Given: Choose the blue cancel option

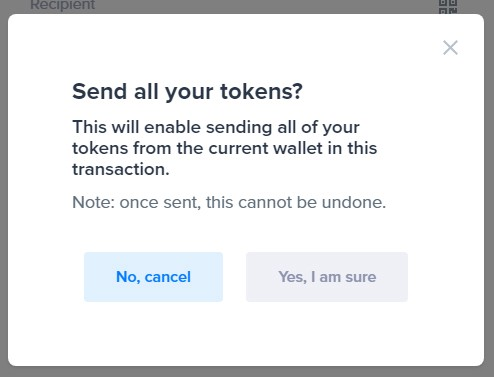Looking at the screenshot, I should pos(153,277).
